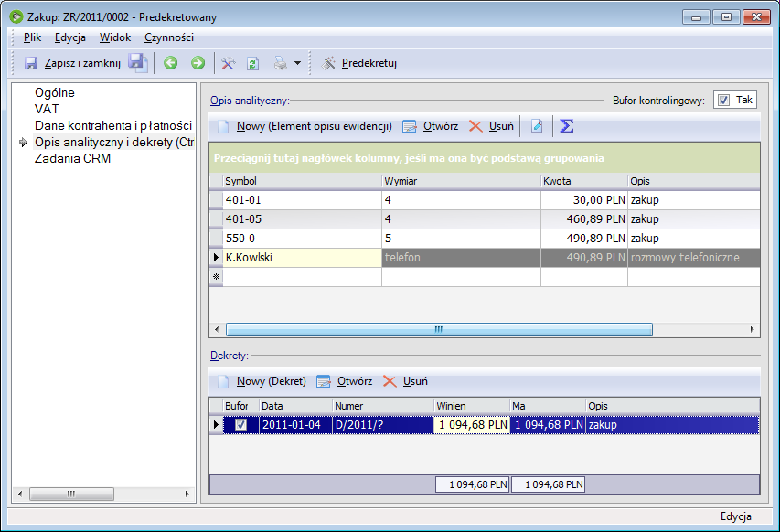Click left arrow of analytic grid scrollbar
The width and height of the screenshot is (780, 532).
(217, 329)
